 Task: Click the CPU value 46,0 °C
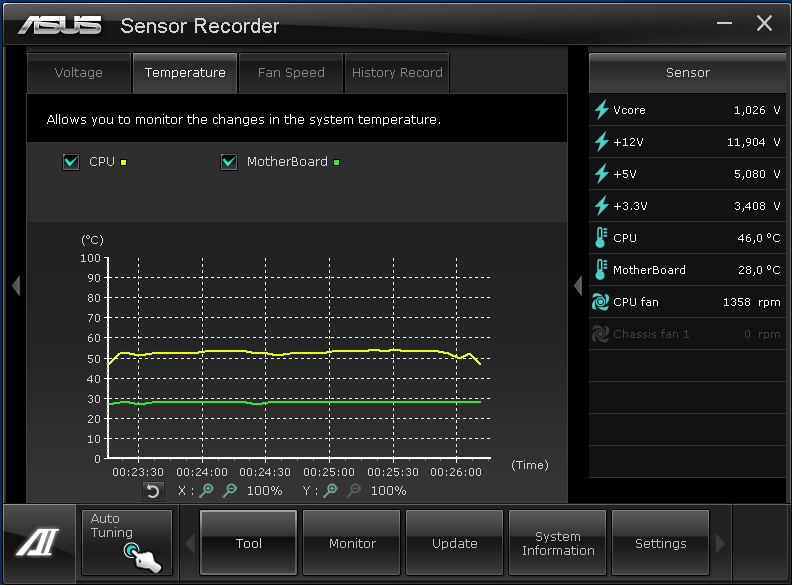[759, 237]
